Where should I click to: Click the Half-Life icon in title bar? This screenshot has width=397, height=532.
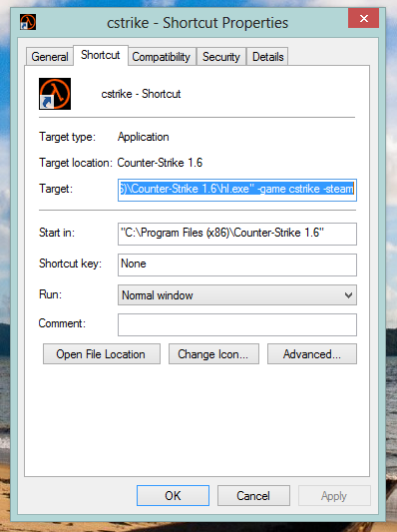tap(28, 22)
